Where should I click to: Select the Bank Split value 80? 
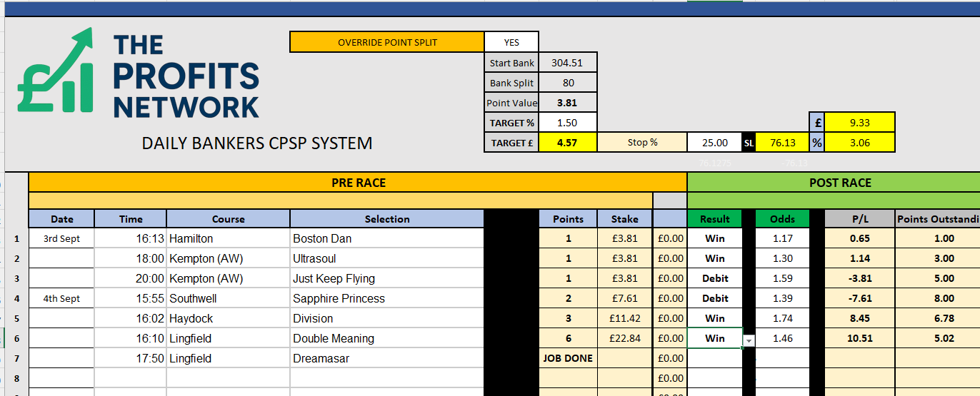[x=567, y=83]
